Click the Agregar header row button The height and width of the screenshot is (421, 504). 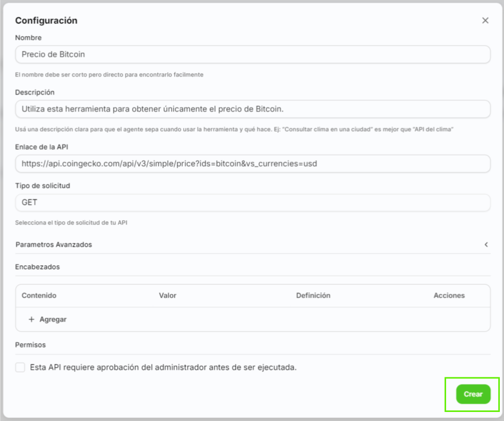click(53, 319)
